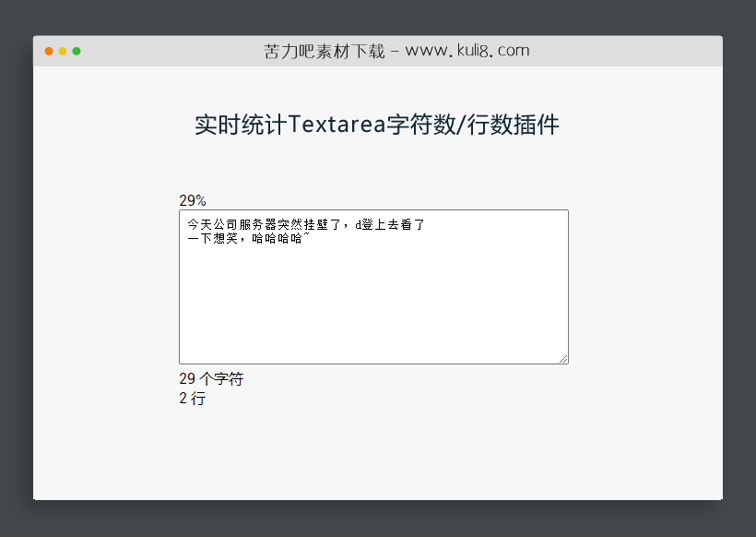Click the textarea resize grip corner

[563, 359]
